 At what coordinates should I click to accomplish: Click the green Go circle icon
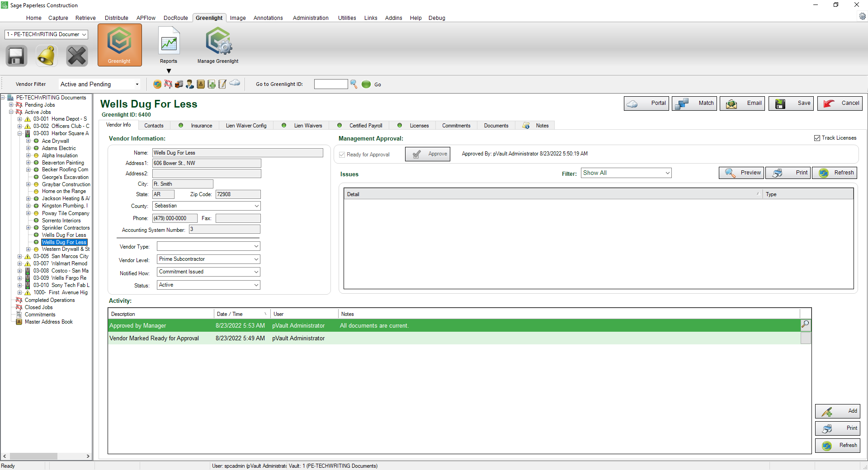tap(366, 84)
